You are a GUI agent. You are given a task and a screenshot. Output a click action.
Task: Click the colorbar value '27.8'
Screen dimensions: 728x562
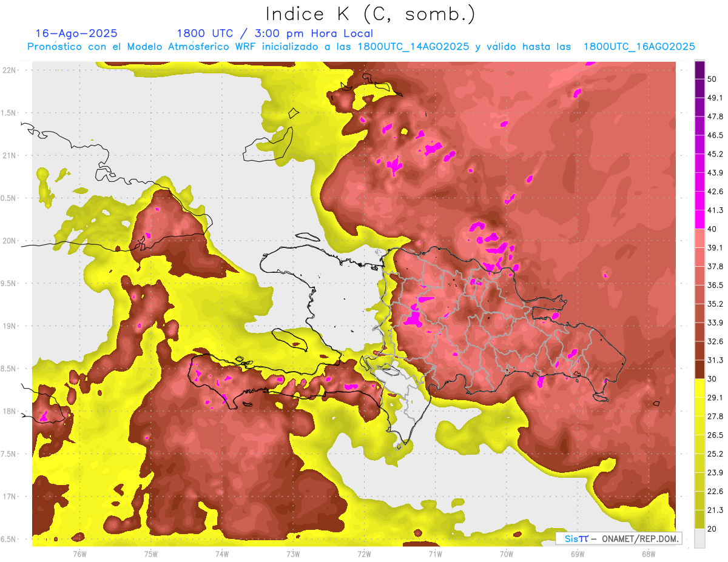click(x=715, y=416)
